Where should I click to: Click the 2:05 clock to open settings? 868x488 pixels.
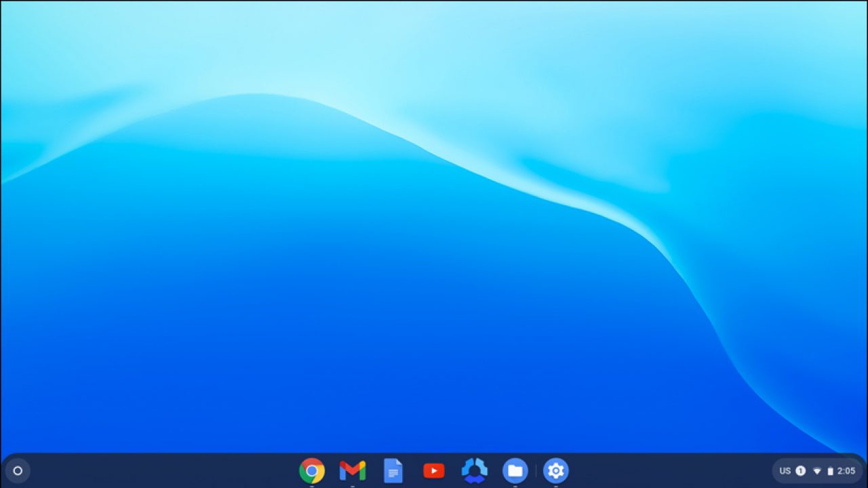[846, 470]
